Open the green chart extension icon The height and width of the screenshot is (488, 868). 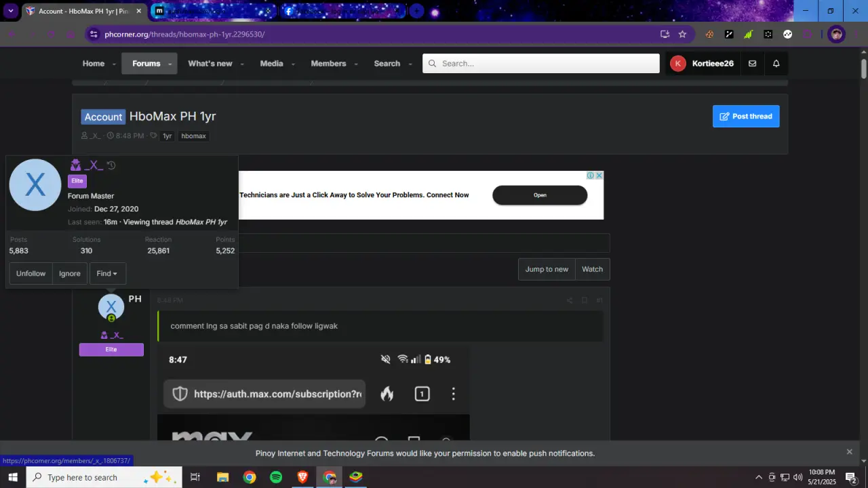(x=749, y=34)
